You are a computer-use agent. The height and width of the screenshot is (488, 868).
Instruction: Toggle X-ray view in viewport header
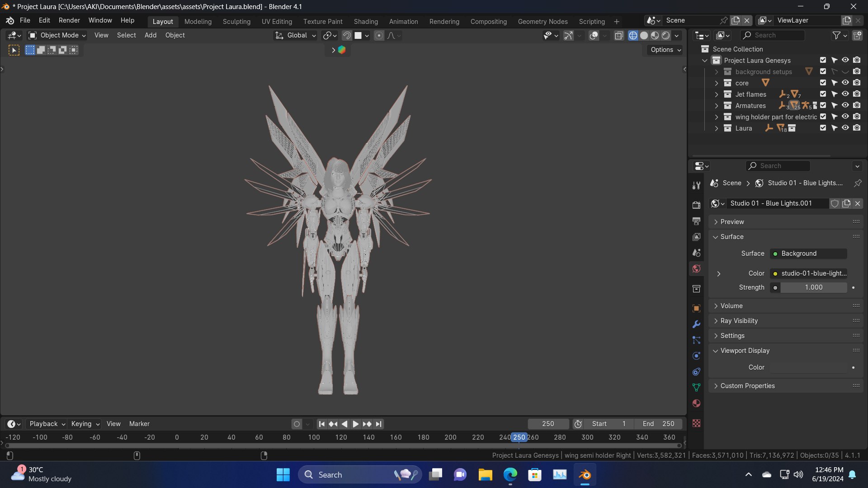(x=619, y=35)
